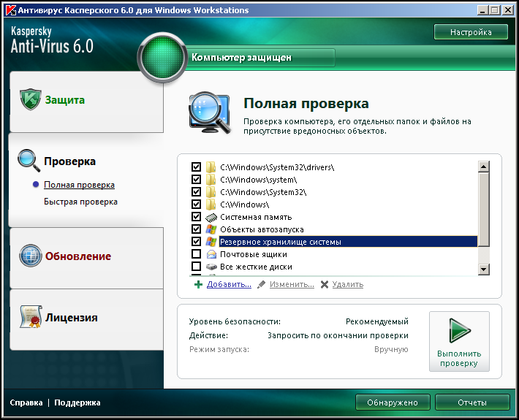Click the Kaspersky shield icon beside Защита
519x420 pixels.
31,99
